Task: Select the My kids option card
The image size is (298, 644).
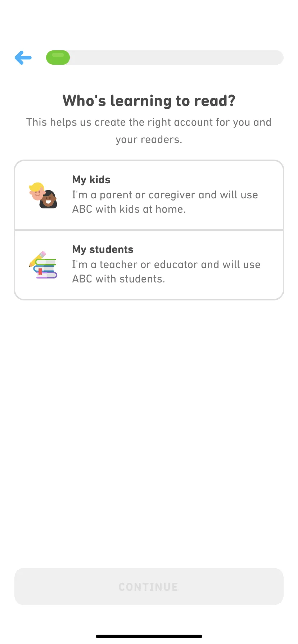Action: (x=149, y=195)
